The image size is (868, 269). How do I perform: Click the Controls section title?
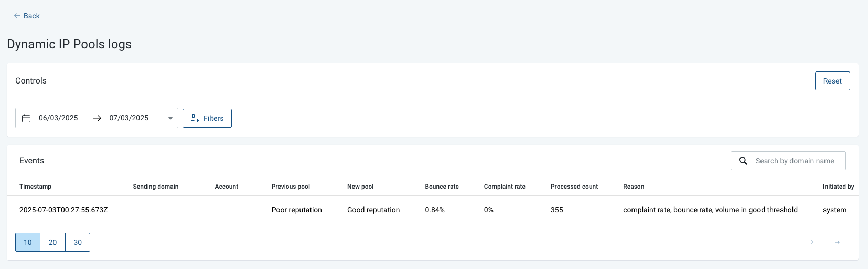pos(31,81)
